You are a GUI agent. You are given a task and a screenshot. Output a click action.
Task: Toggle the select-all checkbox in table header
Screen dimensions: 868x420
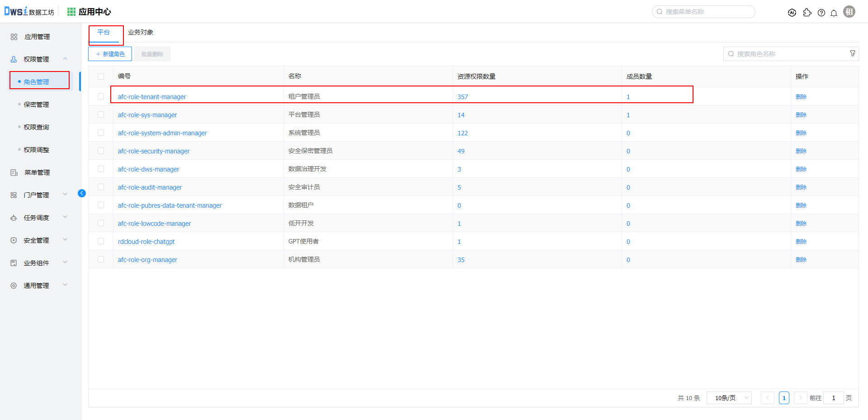101,76
